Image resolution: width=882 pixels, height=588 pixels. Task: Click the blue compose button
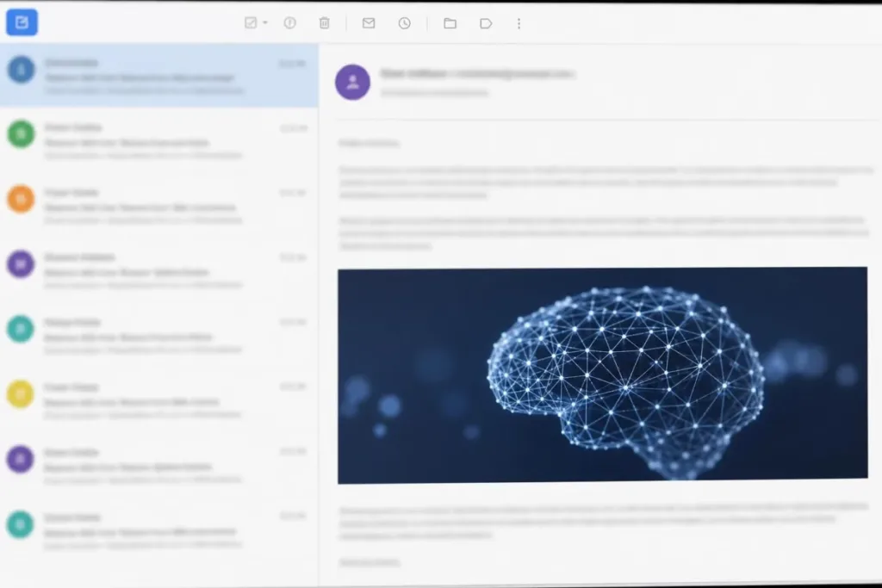22,22
